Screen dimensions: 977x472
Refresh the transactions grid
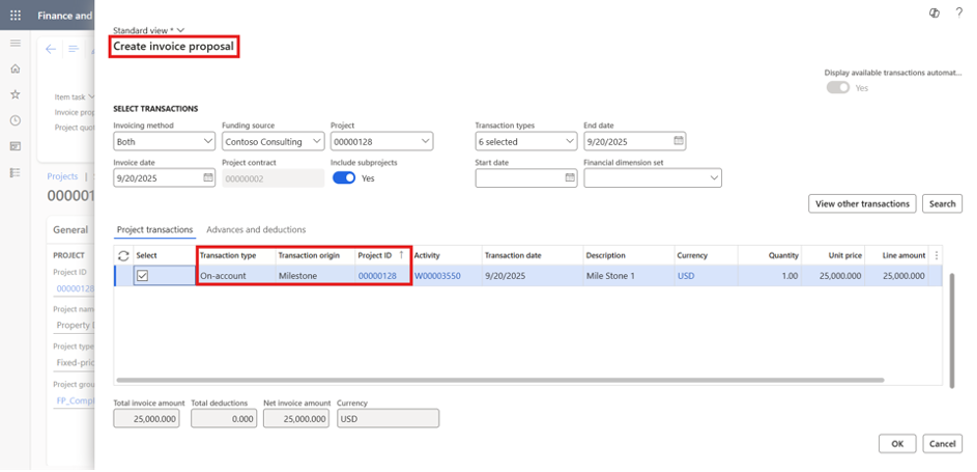[123, 255]
